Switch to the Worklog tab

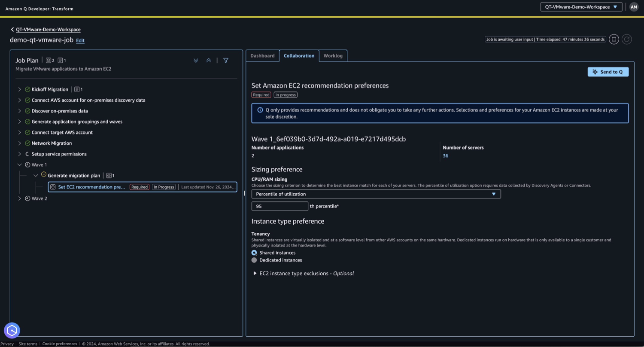[333, 56]
